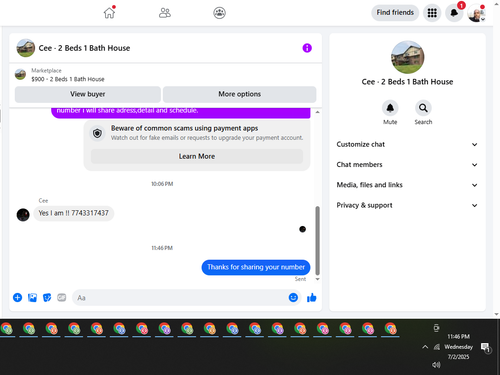Open the nine-dot Menu grid icon
500x375 pixels.
tap(432, 13)
